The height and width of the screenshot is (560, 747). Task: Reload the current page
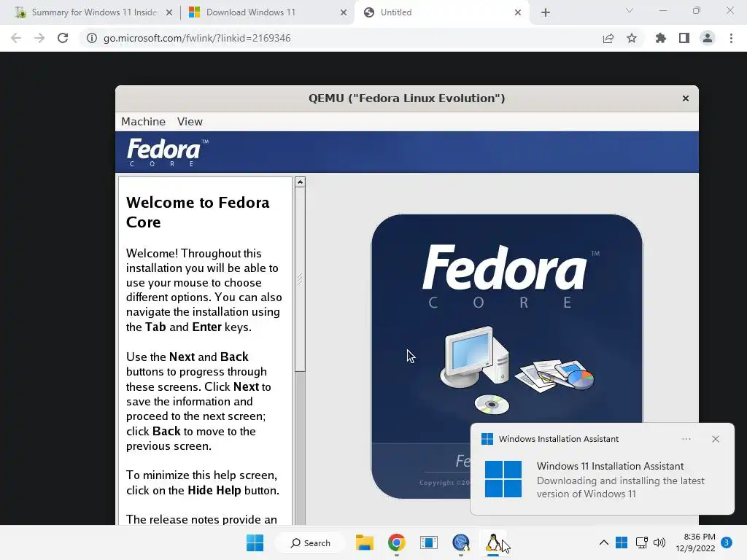tap(63, 38)
